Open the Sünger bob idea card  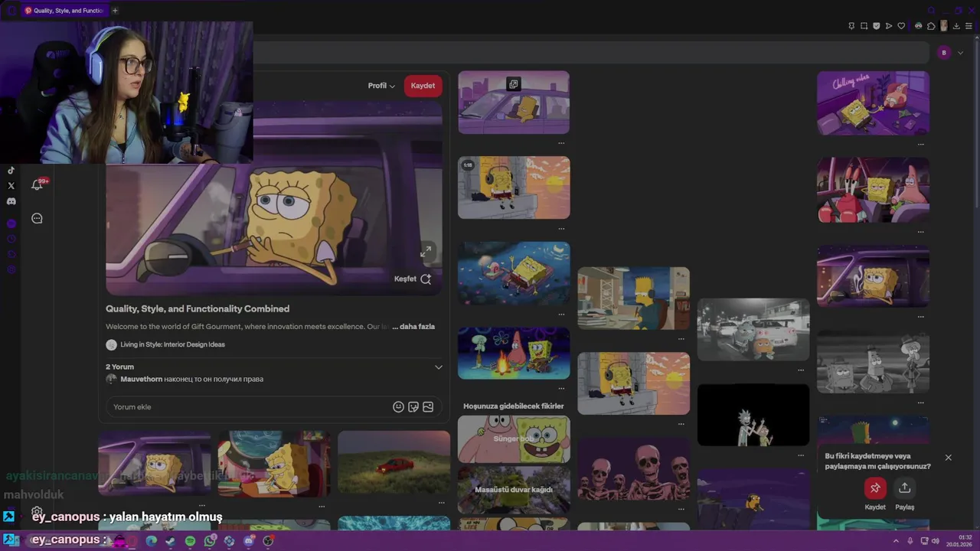tap(514, 439)
